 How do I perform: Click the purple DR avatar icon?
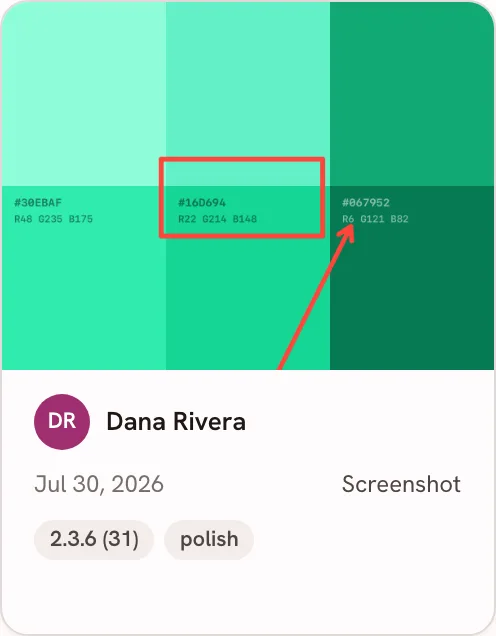62,421
